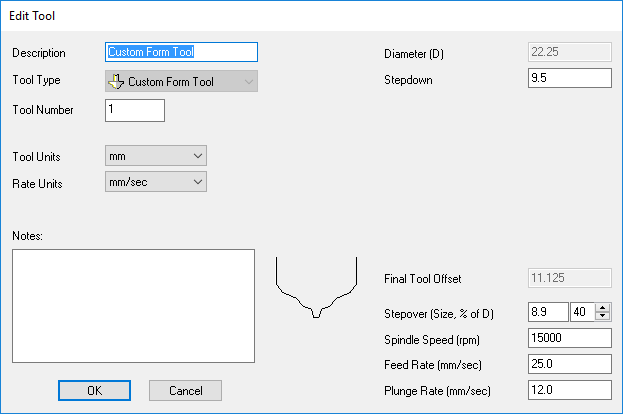The image size is (623, 414).
Task: Click into the Description text field
Action: [181, 52]
